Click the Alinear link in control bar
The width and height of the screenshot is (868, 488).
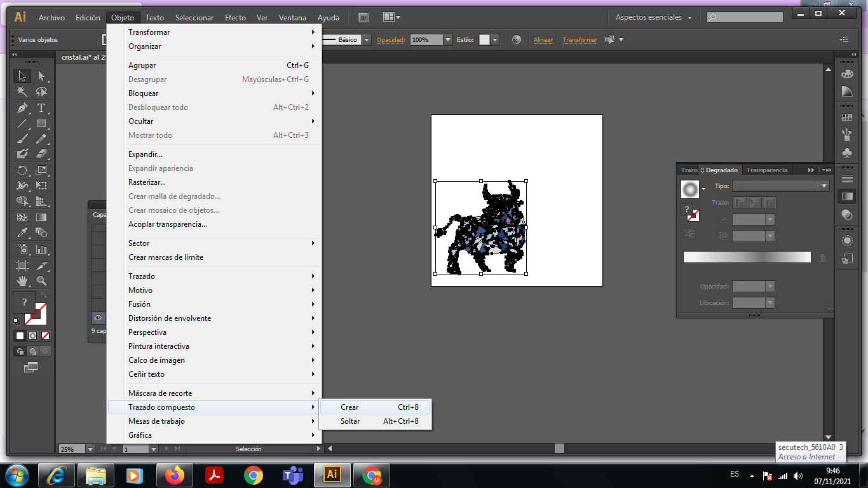pyautogui.click(x=543, y=40)
